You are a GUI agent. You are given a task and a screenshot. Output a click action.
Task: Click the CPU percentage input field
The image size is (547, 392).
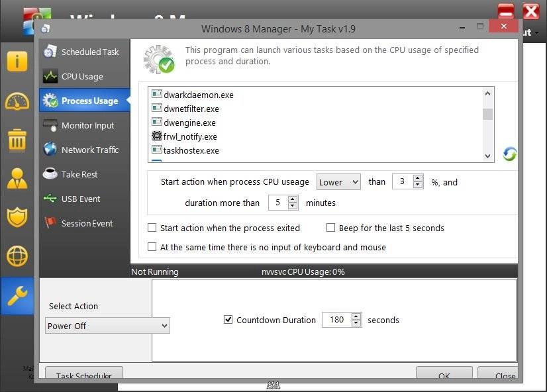(x=403, y=181)
